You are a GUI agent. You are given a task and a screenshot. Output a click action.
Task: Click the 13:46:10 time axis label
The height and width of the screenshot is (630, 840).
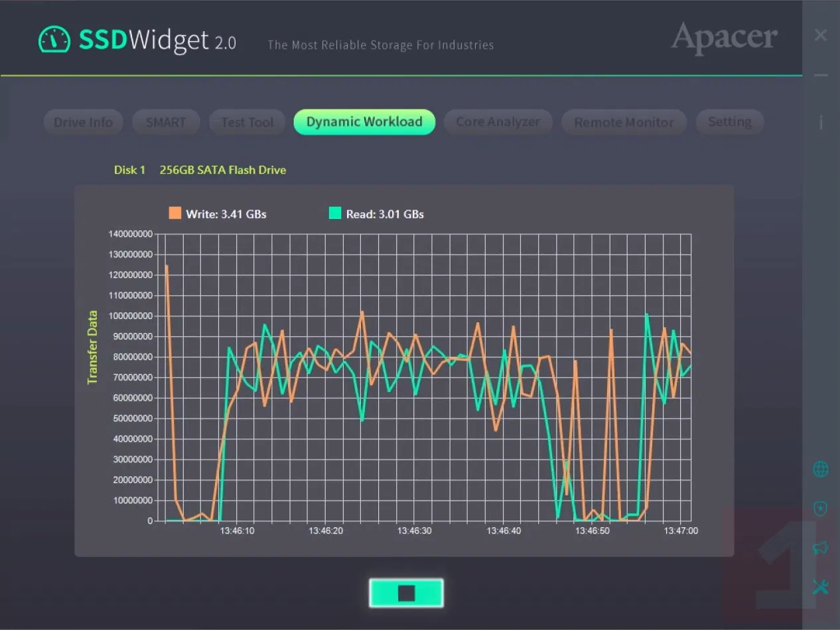pos(237,531)
